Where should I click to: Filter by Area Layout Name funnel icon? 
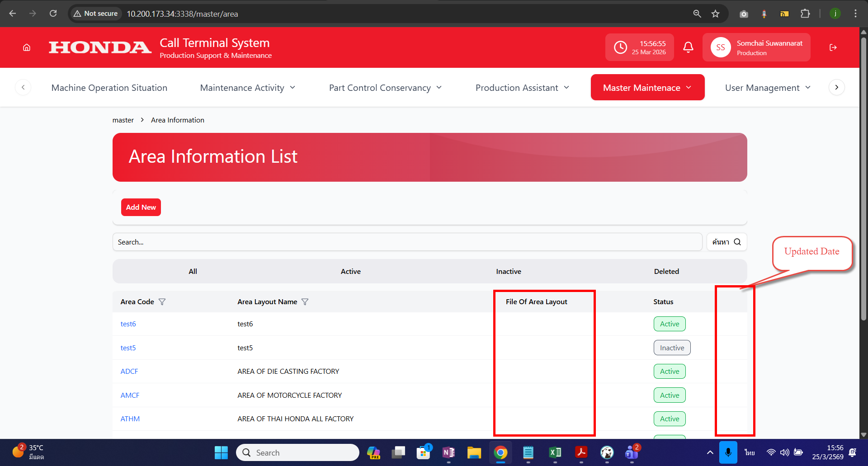(x=305, y=302)
